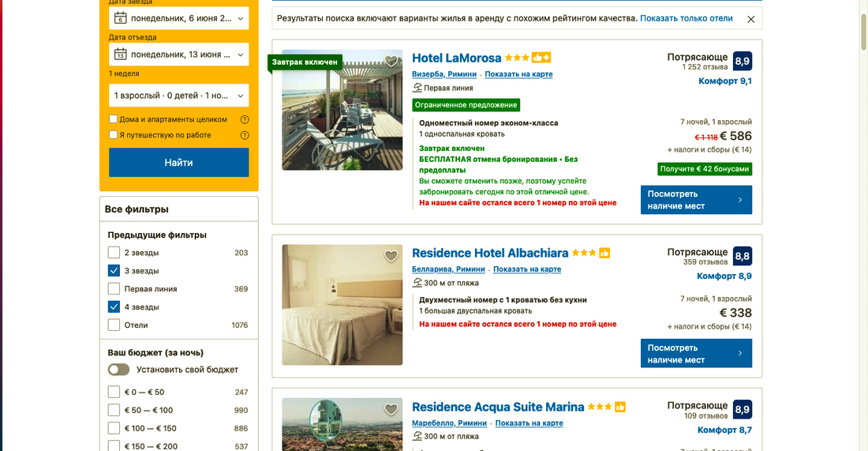Select the € 0 — € 50 budget checkbox
The height and width of the screenshot is (451, 868).
coord(114,392)
